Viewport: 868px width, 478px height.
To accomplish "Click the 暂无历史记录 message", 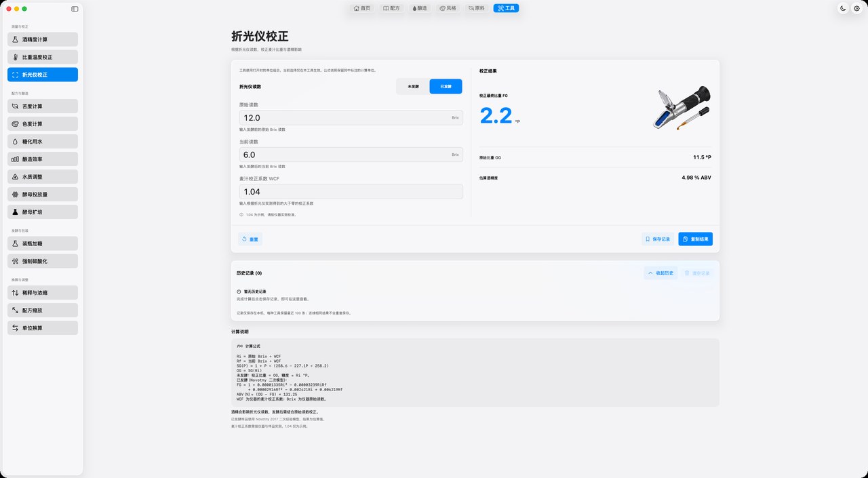I will point(255,292).
